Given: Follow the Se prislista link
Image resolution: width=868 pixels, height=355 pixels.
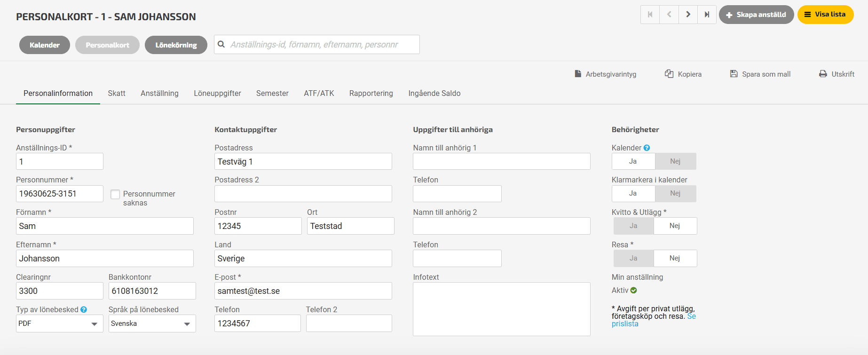Looking at the screenshot, I should [x=625, y=323].
